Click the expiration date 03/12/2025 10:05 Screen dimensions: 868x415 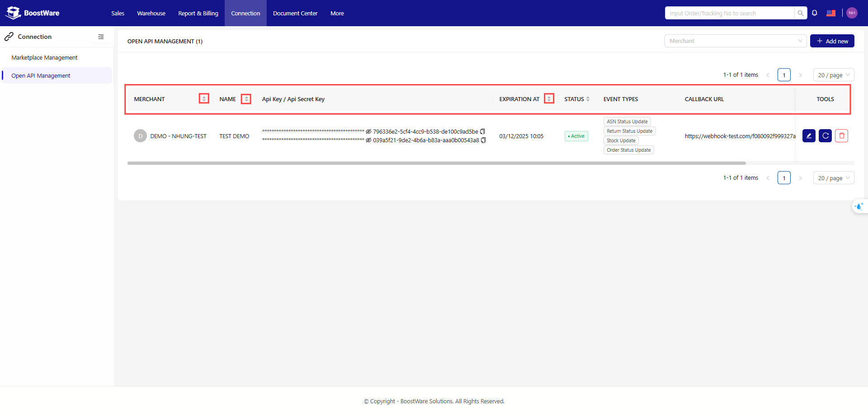(521, 136)
